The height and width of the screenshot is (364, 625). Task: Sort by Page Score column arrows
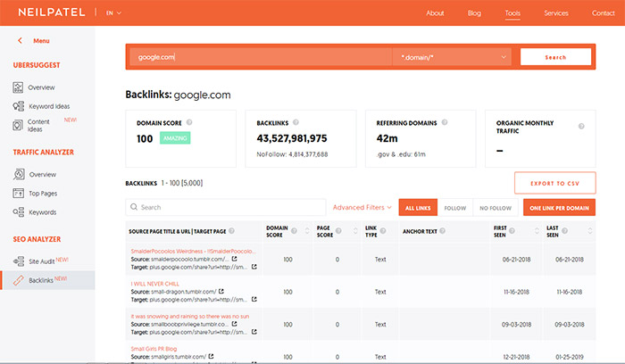tap(355, 231)
